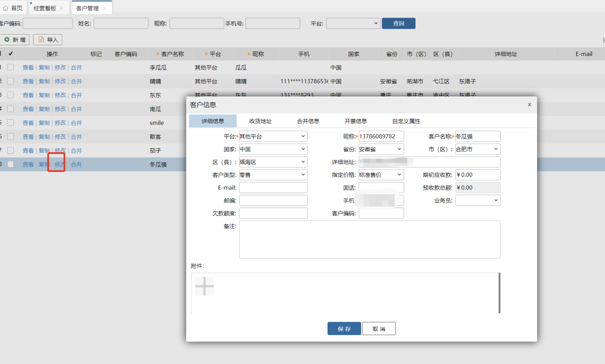Click the 欠款额度 input field
The image size is (605, 364).
coord(273,213)
